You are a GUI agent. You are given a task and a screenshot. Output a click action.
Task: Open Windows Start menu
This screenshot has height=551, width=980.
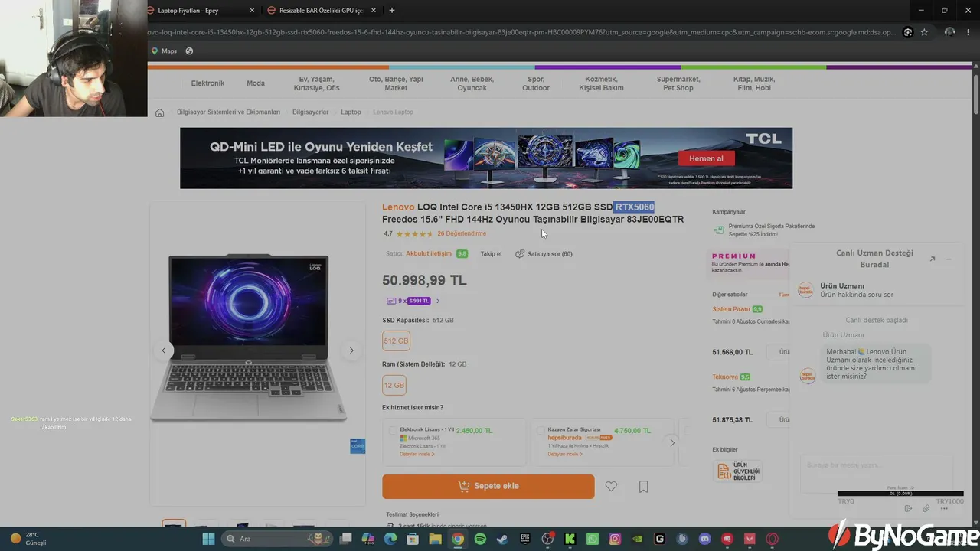[208, 539]
